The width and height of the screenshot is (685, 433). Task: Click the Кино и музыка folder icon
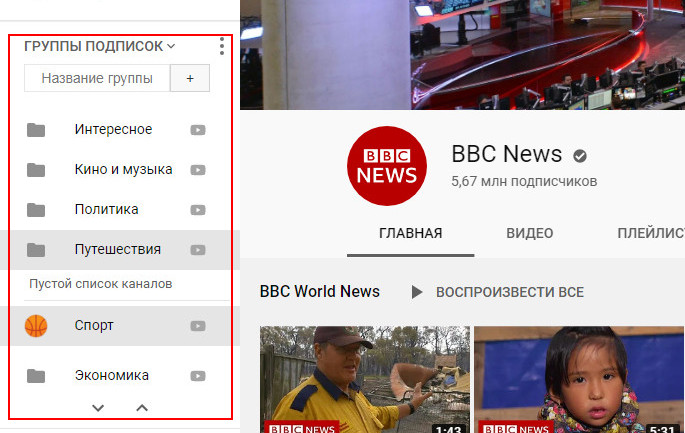pyautogui.click(x=36, y=170)
